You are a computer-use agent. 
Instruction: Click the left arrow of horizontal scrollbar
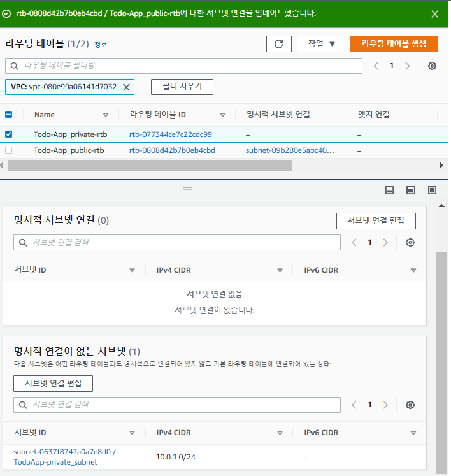coord(2,166)
